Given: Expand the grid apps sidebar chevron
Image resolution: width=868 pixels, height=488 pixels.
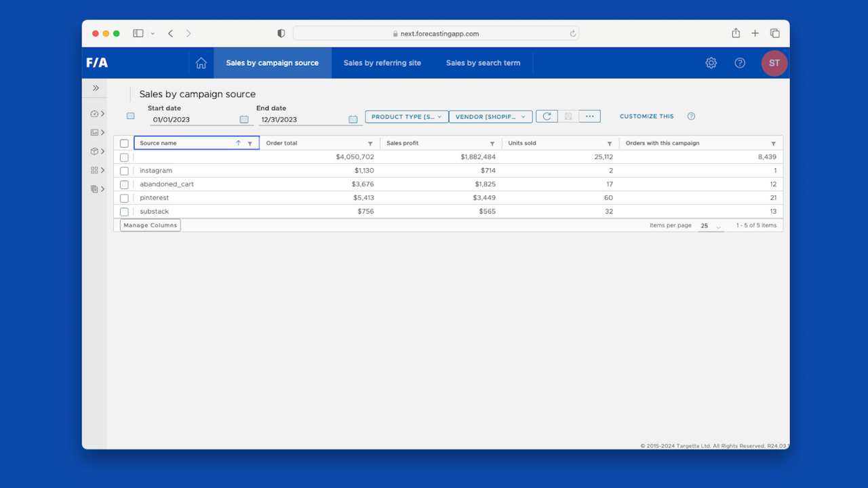Looking at the screenshot, I should pos(103,170).
